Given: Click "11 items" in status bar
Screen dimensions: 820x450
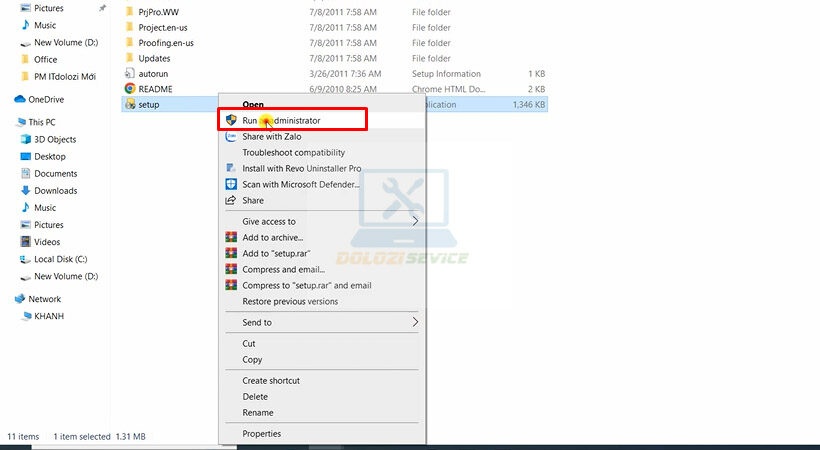Looking at the screenshot, I should [23, 436].
